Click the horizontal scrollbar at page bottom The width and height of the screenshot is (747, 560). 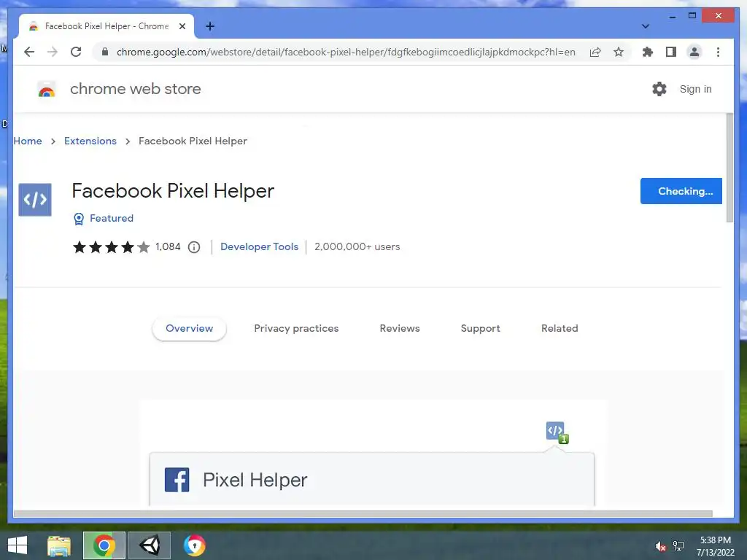pos(363,514)
